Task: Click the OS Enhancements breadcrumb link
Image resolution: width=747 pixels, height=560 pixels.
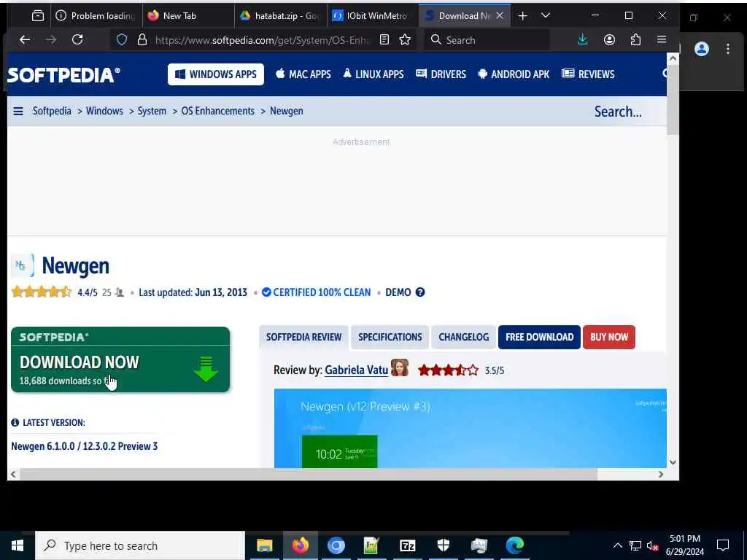Action: click(x=217, y=111)
